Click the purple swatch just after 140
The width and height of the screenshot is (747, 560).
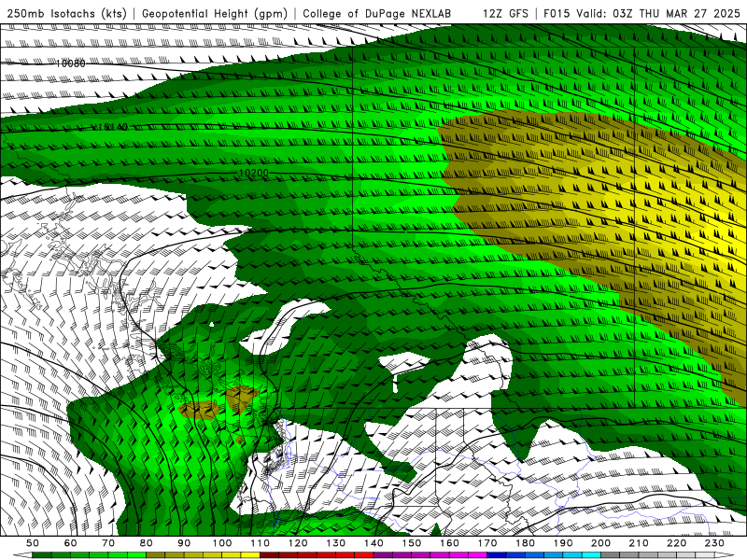[x=384, y=555]
